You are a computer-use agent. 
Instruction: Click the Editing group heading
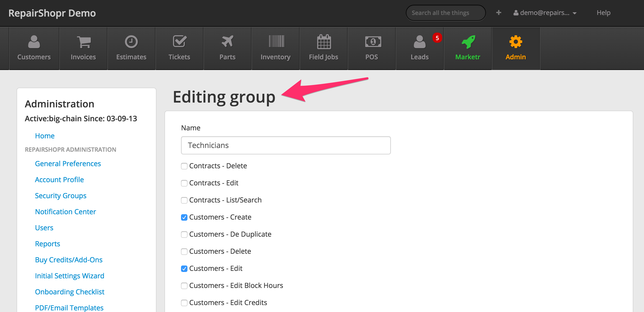coord(224,97)
